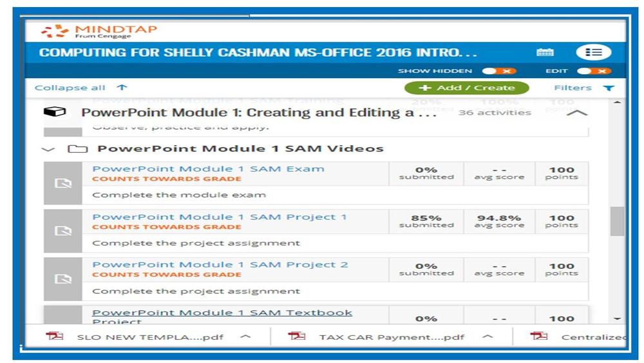The image size is (644, 363).
Task: Click the Add / Create button
Action: 466,88
